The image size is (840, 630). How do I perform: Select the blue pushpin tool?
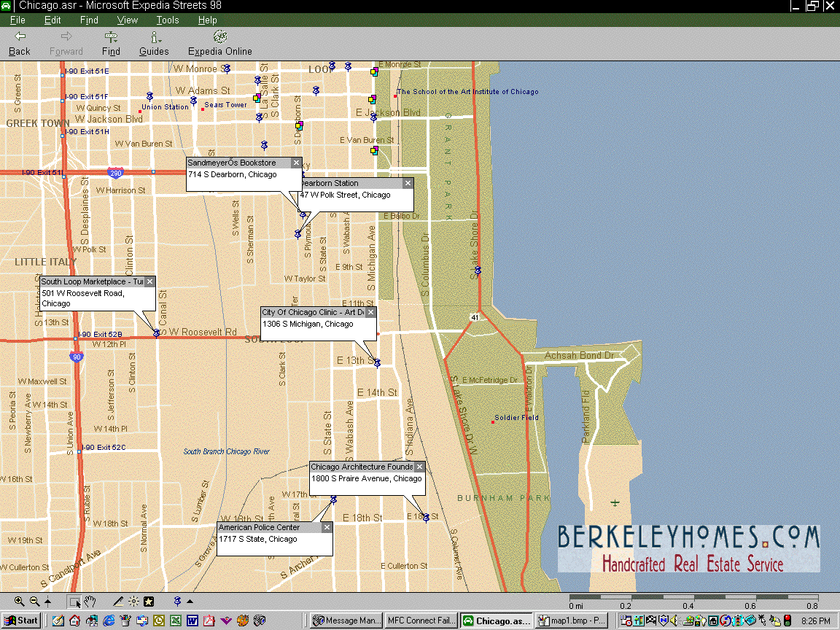177,602
